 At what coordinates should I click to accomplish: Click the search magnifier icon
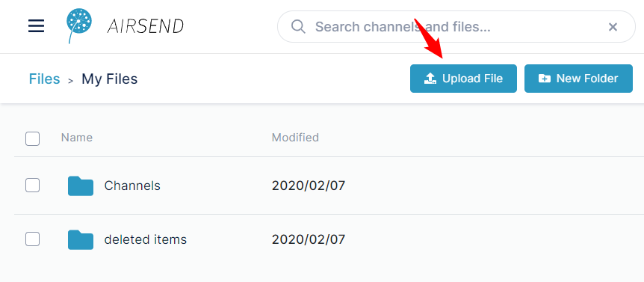(298, 27)
